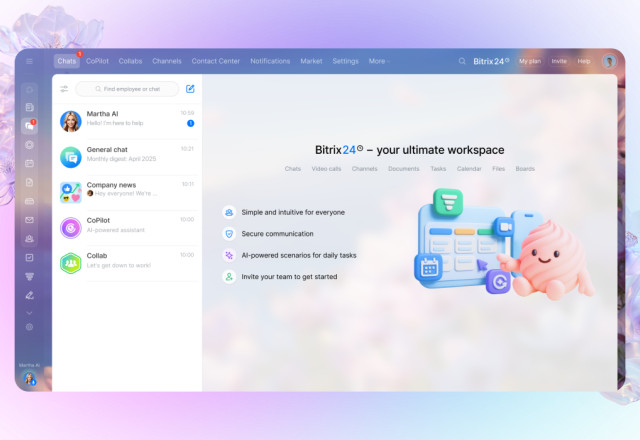Open the Martha AI conversation
The height and width of the screenshot is (440, 640).
[x=127, y=120]
